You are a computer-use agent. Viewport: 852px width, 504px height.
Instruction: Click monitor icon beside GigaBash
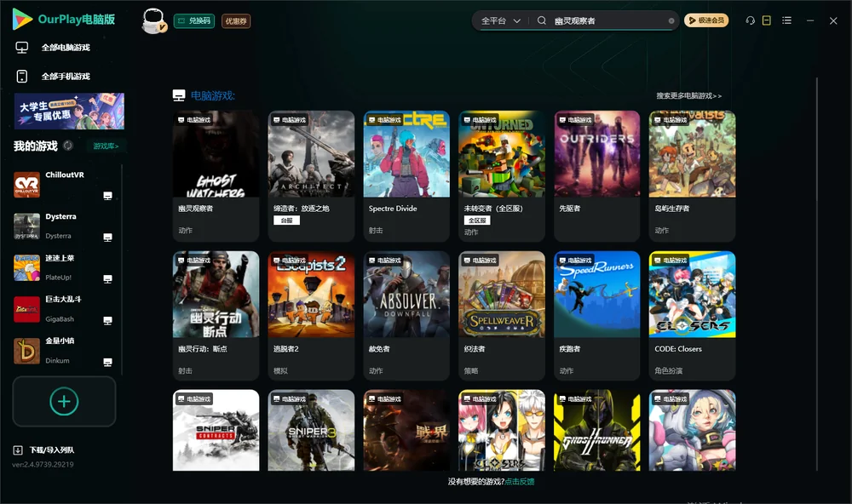[x=107, y=320]
